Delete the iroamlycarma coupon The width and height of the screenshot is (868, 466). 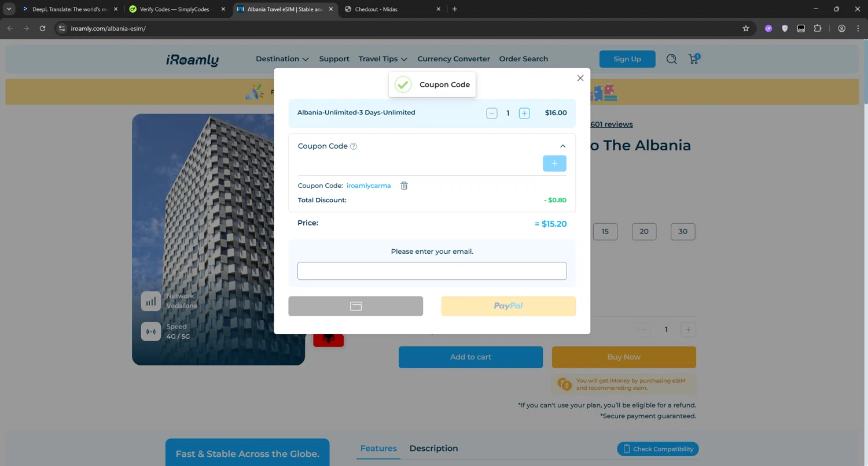(404, 186)
